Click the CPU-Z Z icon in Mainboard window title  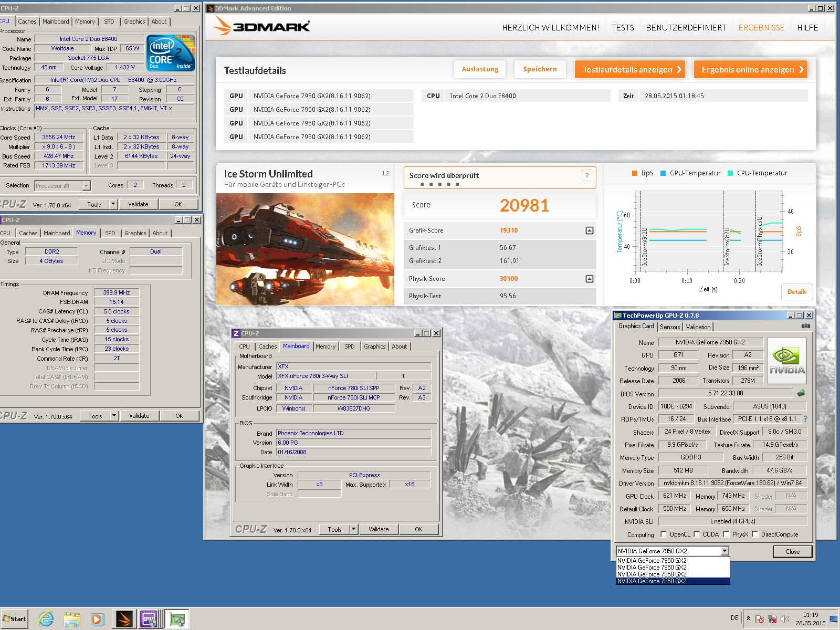[236, 333]
